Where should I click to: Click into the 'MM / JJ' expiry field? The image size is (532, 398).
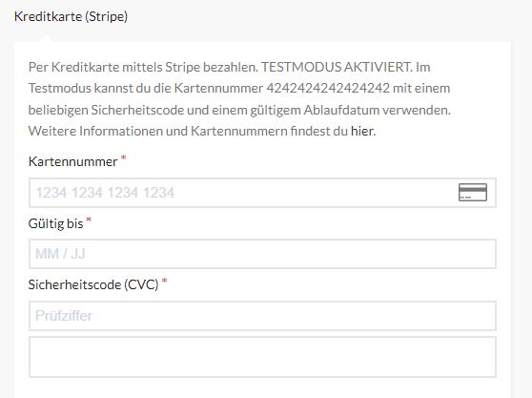(262, 254)
